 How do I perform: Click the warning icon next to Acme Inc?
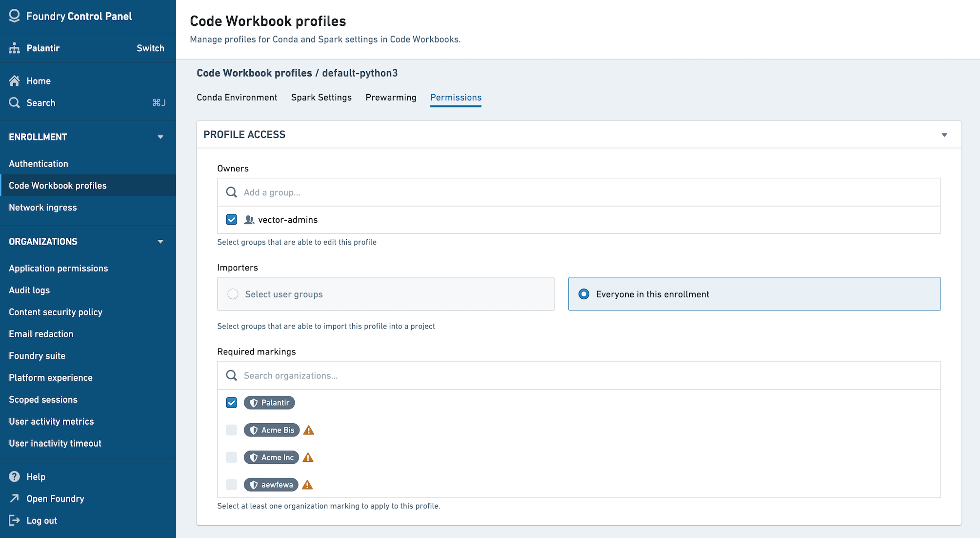tap(308, 457)
